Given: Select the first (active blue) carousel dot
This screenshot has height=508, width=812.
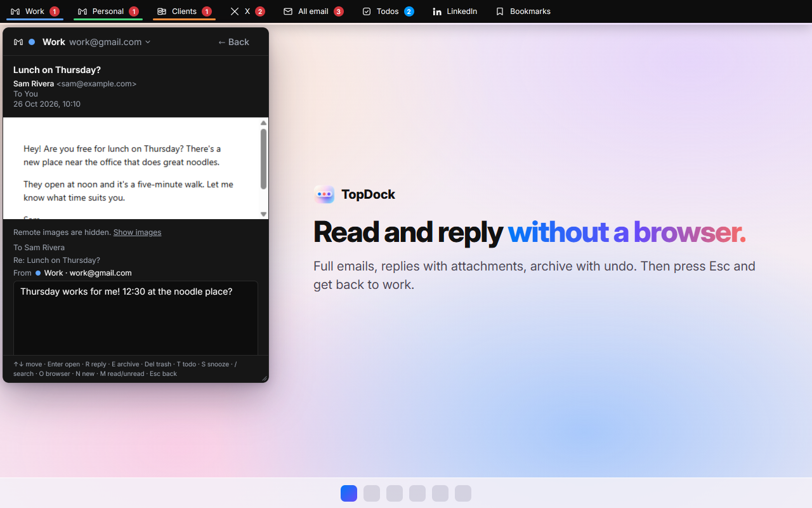Looking at the screenshot, I should [349, 493].
